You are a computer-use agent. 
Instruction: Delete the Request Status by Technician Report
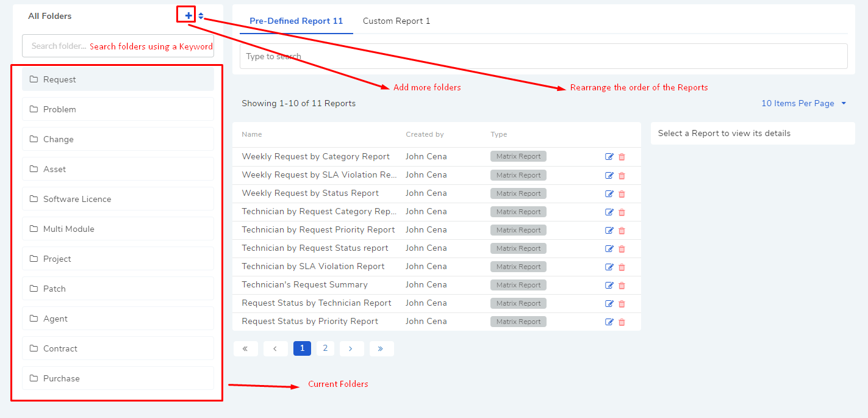click(622, 303)
